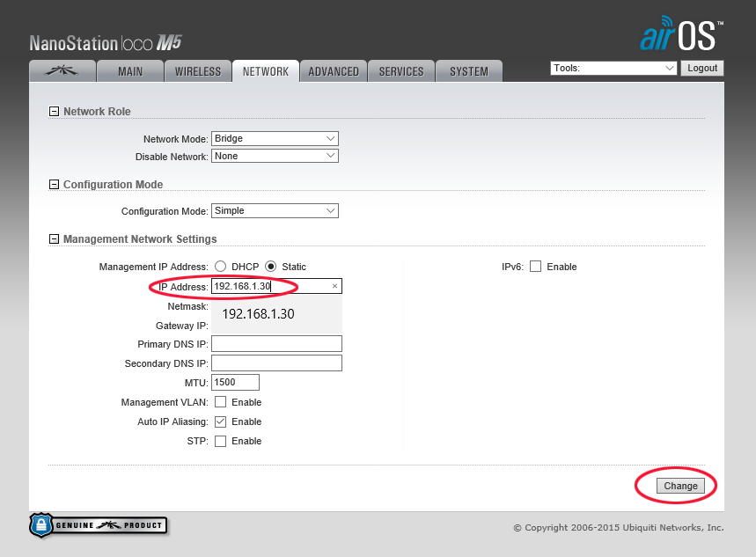
Task: Enable the IPv6 checkbox
Action: click(x=535, y=267)
